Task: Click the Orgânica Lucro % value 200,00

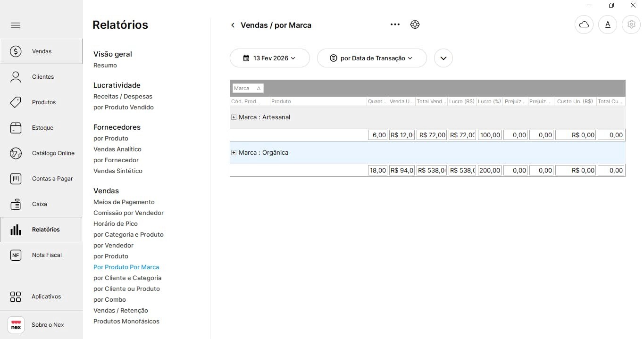Action: [490, 170]
